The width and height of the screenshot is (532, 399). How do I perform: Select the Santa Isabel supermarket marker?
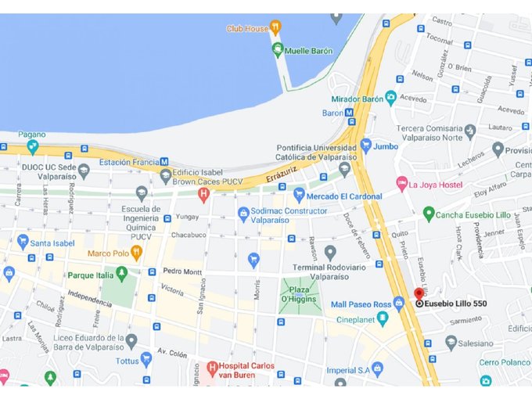23,243
